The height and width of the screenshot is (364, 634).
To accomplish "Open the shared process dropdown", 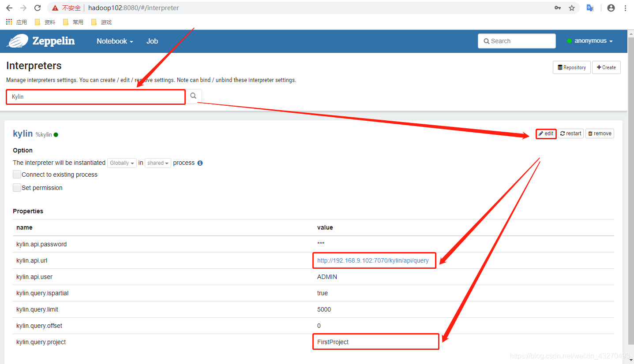I will 158,163.
